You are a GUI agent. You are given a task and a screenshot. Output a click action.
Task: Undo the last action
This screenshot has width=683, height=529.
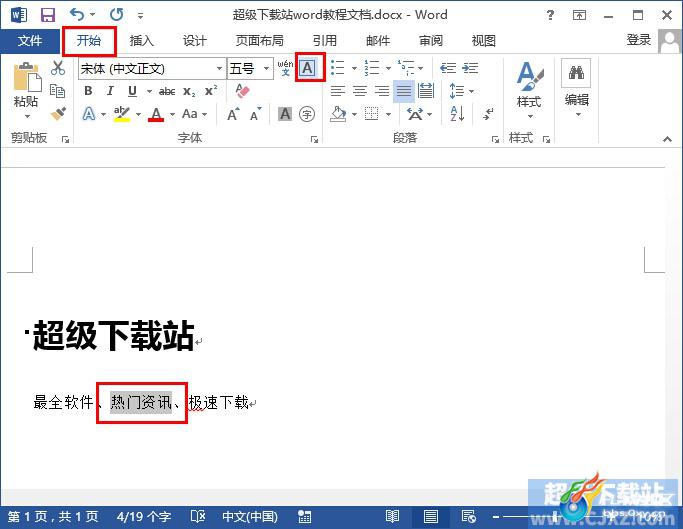point(78,15)
